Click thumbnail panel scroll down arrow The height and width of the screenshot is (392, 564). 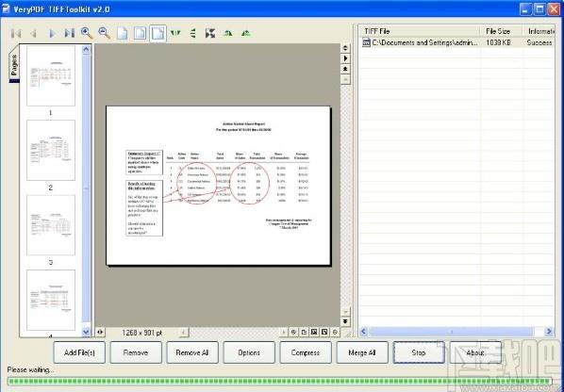click(x=87, y=332)
